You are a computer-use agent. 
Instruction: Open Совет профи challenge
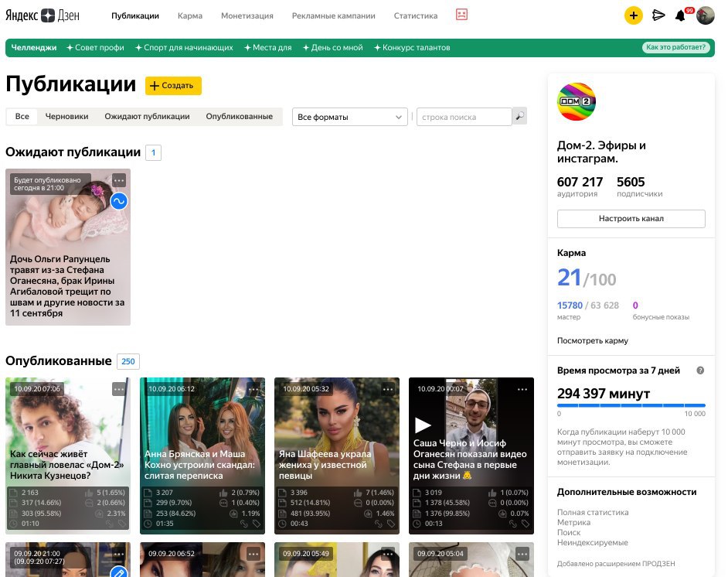(x=95, y=47)
